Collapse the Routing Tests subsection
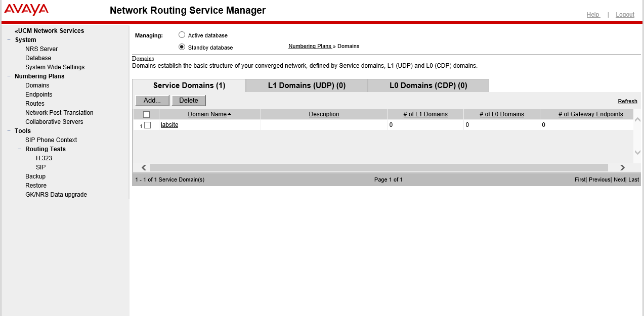This screenshot has height=316, width=644. click(20, 149)
